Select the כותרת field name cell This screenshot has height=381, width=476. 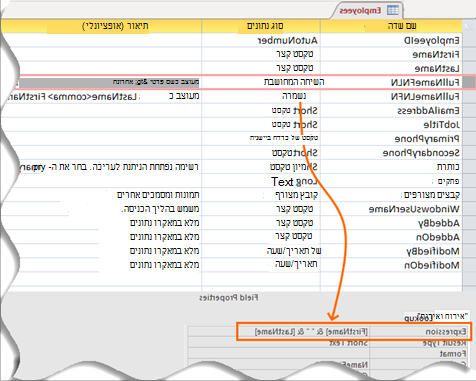[391, 166]
